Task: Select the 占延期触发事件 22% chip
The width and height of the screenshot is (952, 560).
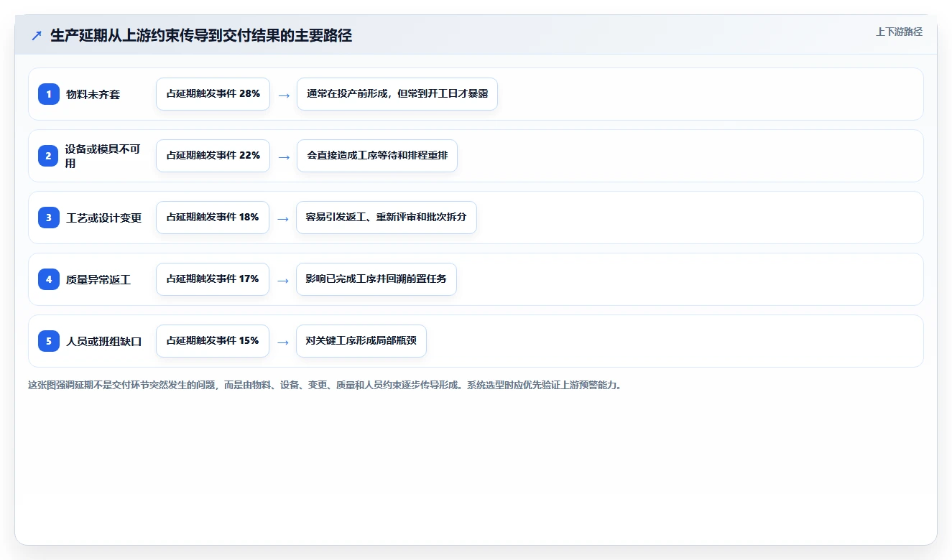Action: coord(213,156)
